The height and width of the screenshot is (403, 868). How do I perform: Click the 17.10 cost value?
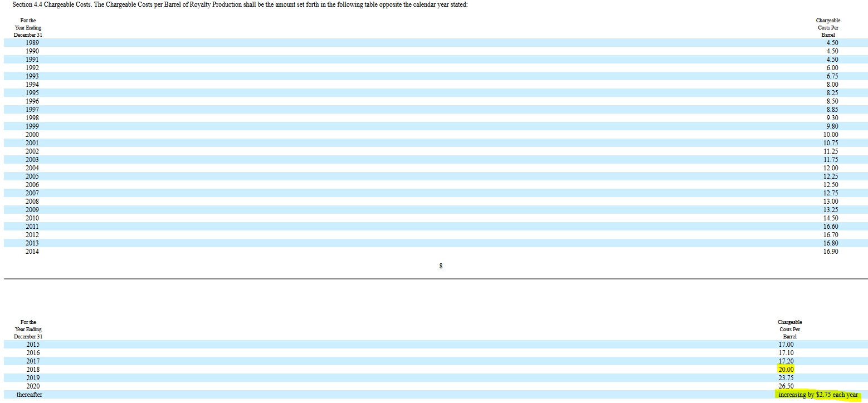coord(786,352)
